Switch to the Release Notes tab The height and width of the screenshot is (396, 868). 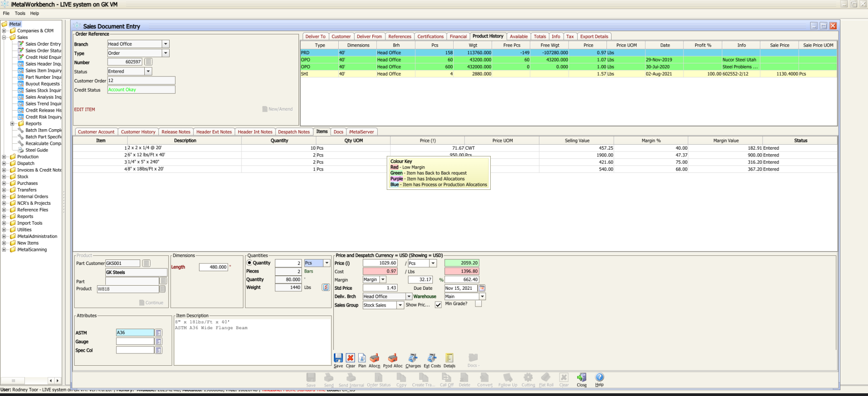point(176,132)
